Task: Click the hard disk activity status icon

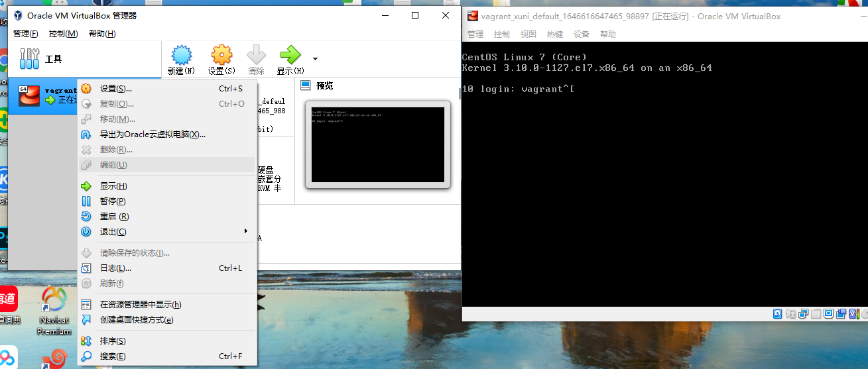Action: click(x=777, y=313)
